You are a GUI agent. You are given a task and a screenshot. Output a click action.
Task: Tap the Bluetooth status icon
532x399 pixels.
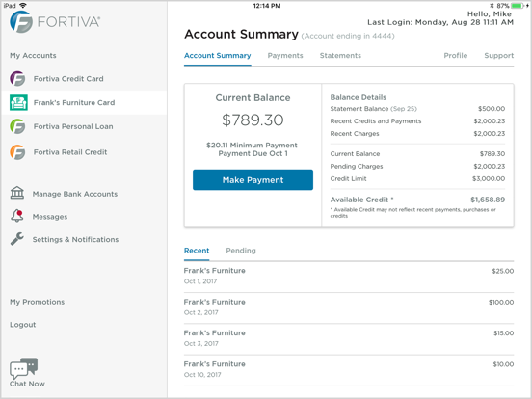tap(492, 6)
